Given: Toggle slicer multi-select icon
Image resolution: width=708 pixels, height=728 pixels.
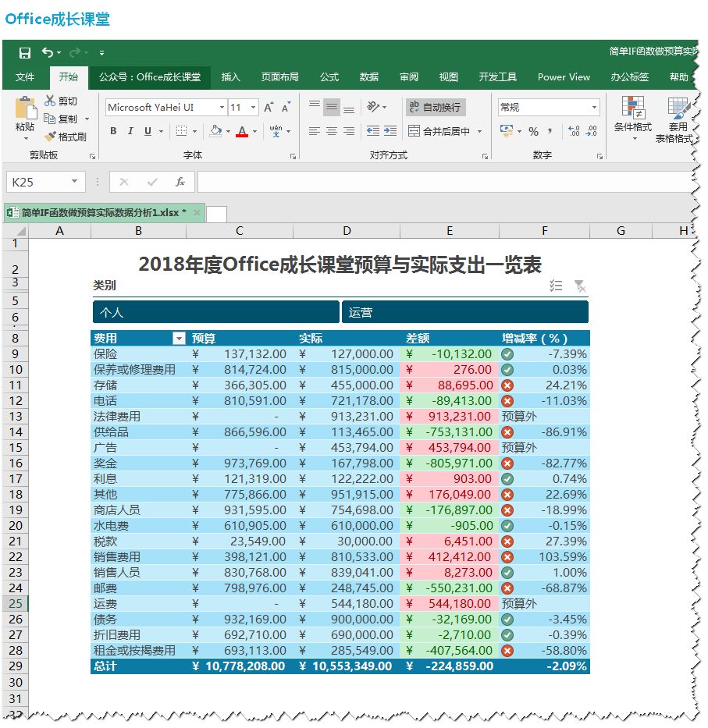Looking at the screenshot, I should pyautogui.click(x=556, y=286).
